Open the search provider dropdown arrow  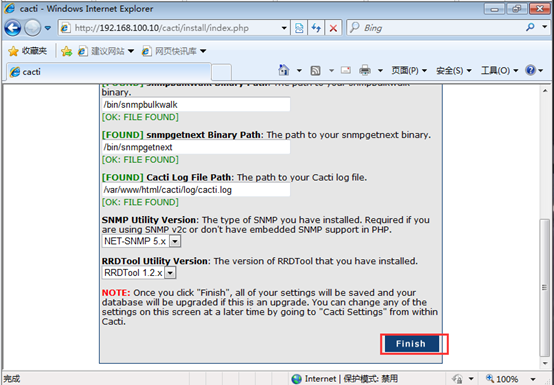[544, 27]
